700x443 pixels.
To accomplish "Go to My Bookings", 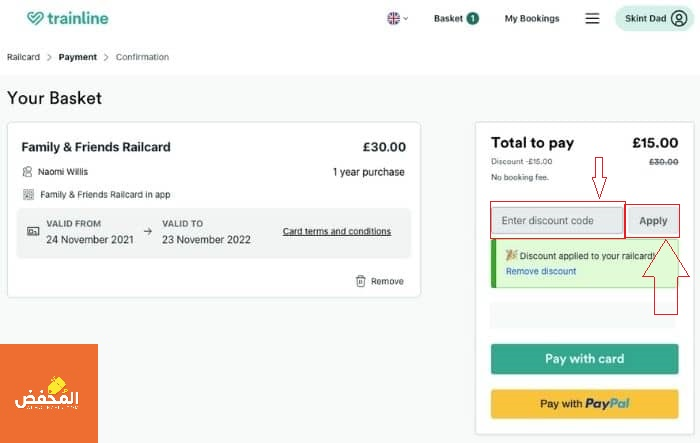I will click(x=532, y=18).
